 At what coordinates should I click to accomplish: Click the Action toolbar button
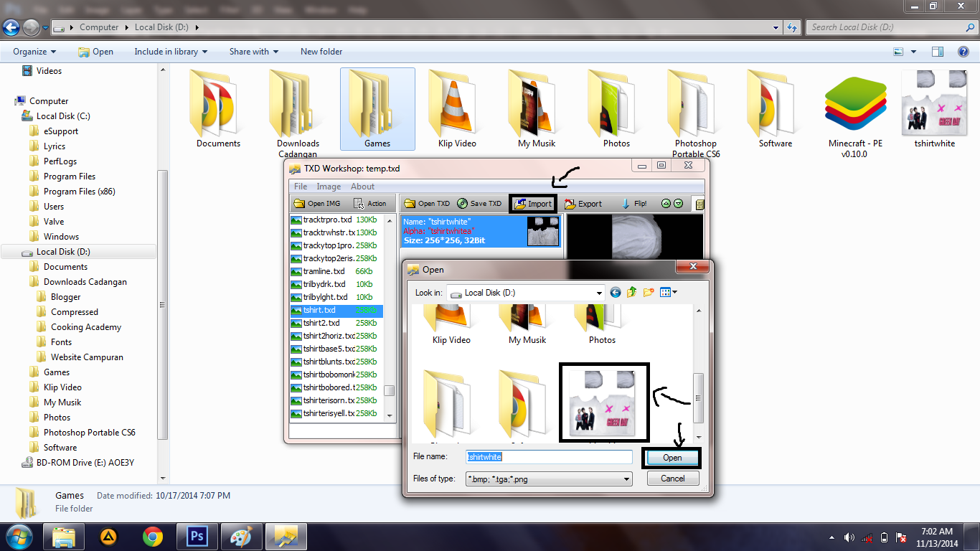[x=370, y=204]
